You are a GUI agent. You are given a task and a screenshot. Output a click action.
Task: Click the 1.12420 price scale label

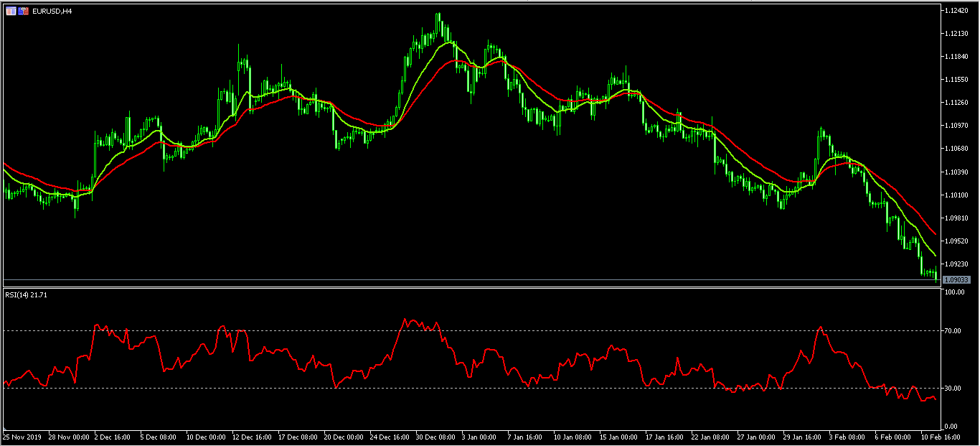click(x=956, y=11)
